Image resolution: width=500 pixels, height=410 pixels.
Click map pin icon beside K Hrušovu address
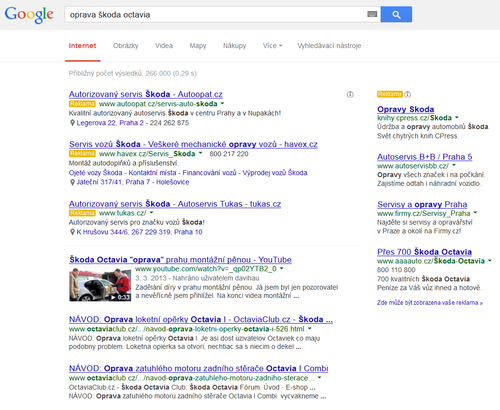[72, 232]
